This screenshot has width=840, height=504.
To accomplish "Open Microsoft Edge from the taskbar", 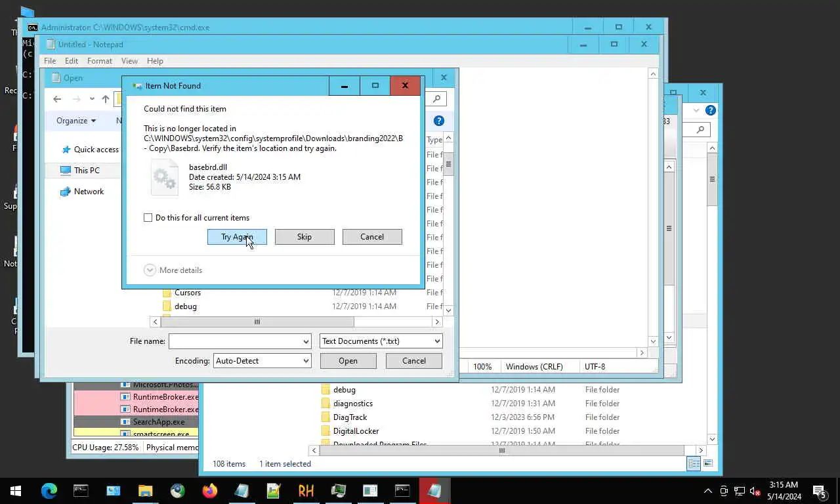I will [x=49, y=490].
